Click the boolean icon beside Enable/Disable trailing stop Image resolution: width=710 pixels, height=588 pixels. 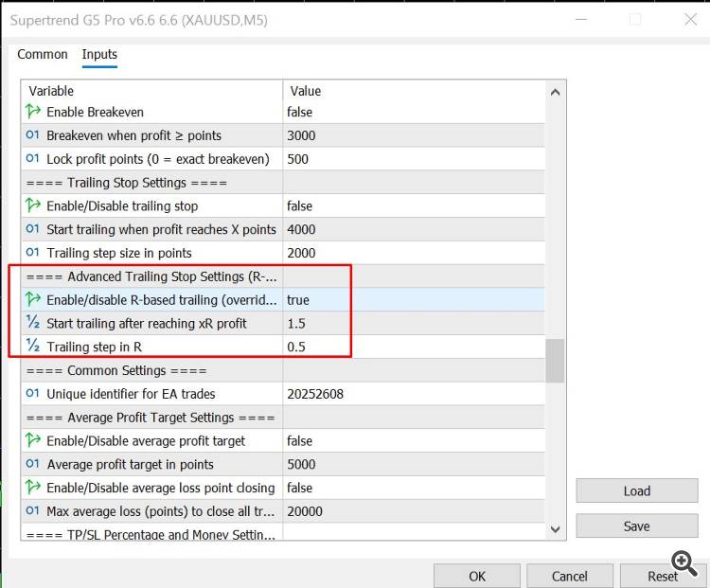pos(33,205)
